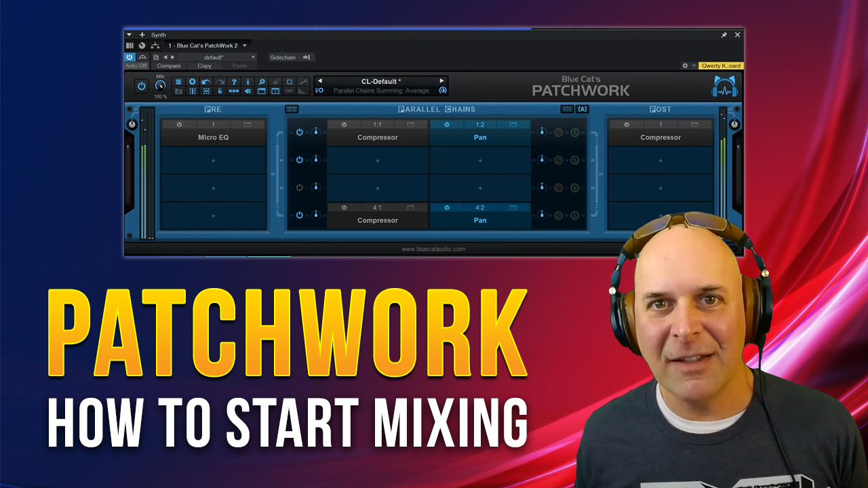Click the undo arrow in PatchWork toolbar

pyautogui.click(x=206, y=82)
